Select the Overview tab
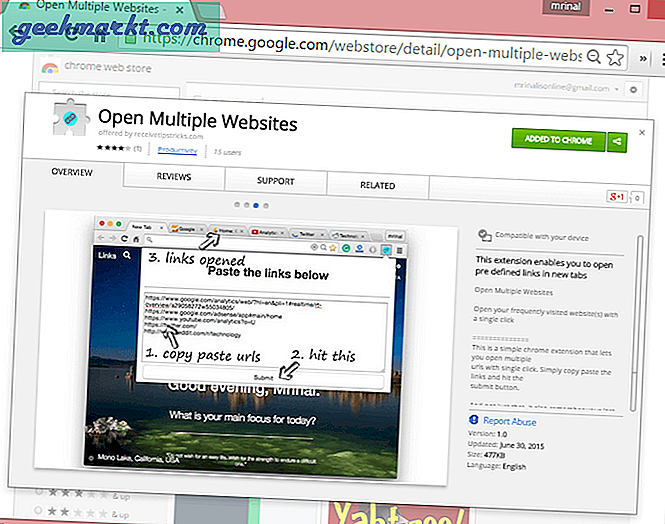 click(72, 173)
